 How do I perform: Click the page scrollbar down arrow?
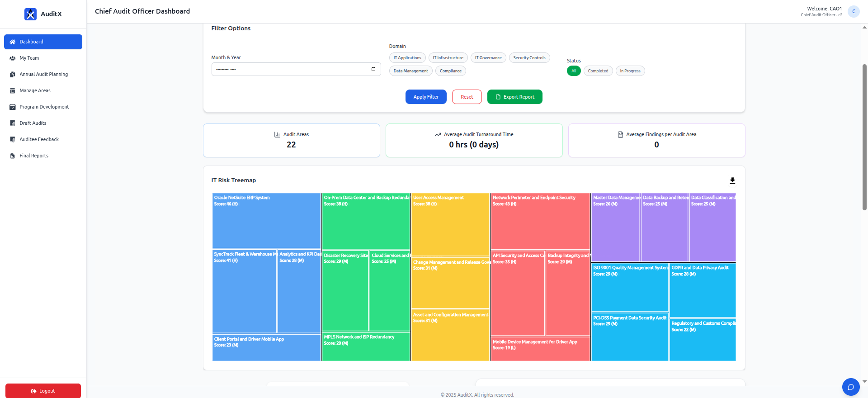864,381
